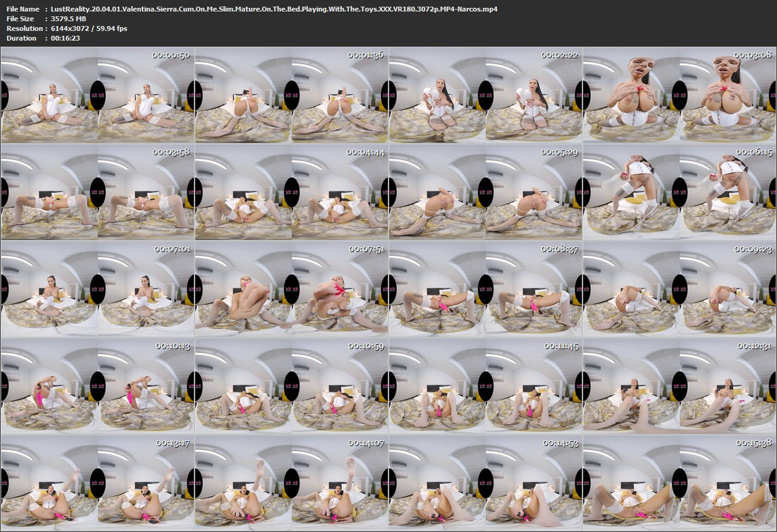Image resolution: width=777 pixels, height=532 pixels.
Task: Click the file size value 3579.5 MB
Action: [69, 19]
